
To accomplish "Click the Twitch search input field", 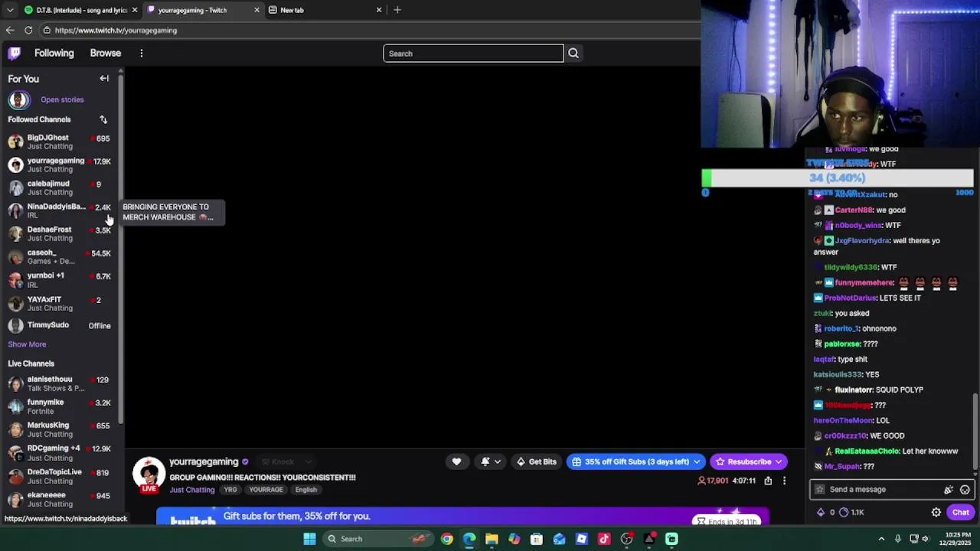I will [x=473, y=53].
